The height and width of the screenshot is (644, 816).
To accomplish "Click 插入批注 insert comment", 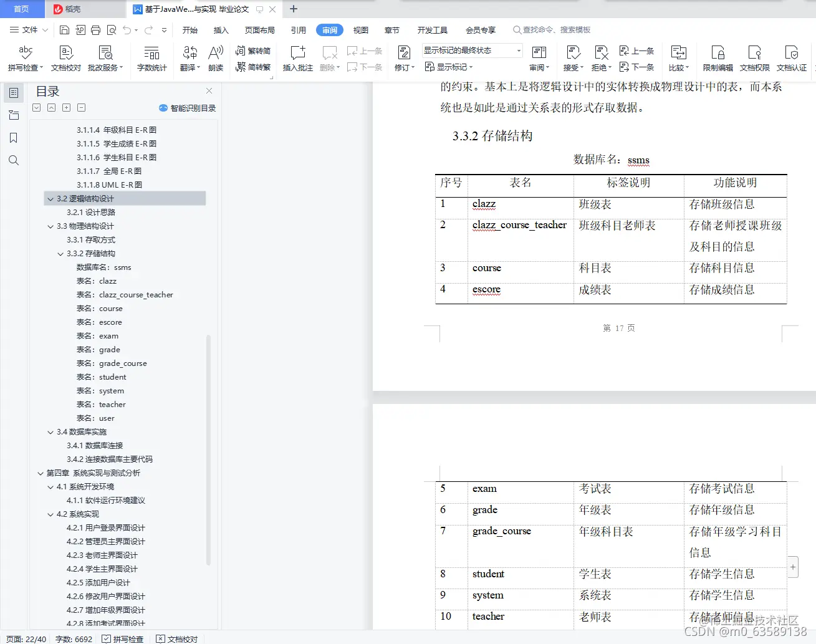I will [297, 59].
